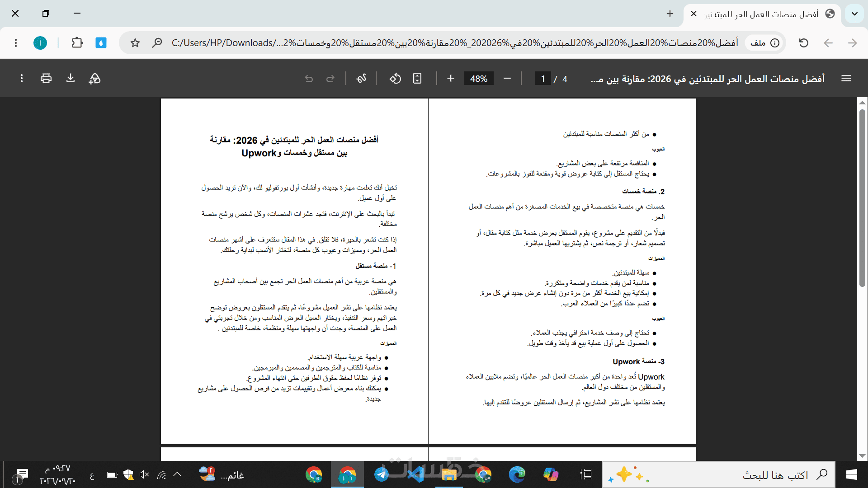Show hidden system tray icons

coord(177,474)
